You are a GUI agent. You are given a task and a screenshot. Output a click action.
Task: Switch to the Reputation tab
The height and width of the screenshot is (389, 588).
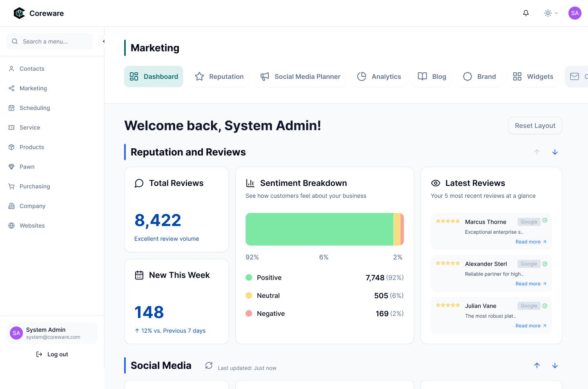[219, 76]
